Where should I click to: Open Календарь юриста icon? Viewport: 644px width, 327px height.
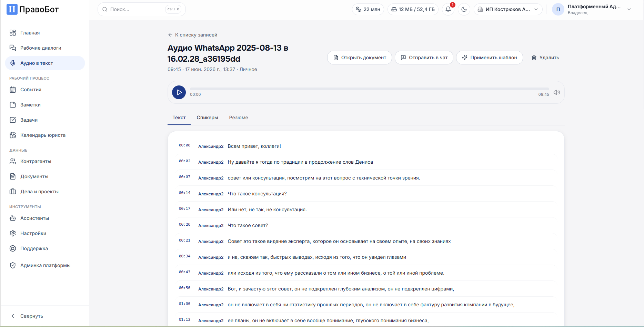[13, 135]
